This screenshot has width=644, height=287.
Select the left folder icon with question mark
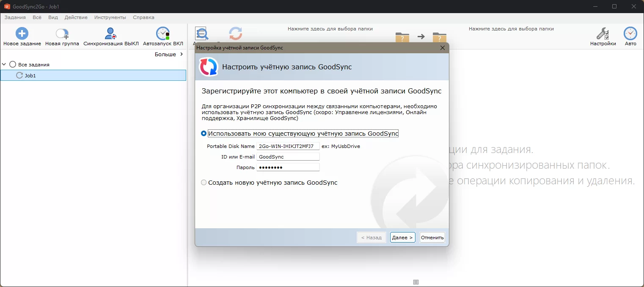[402, 37]
